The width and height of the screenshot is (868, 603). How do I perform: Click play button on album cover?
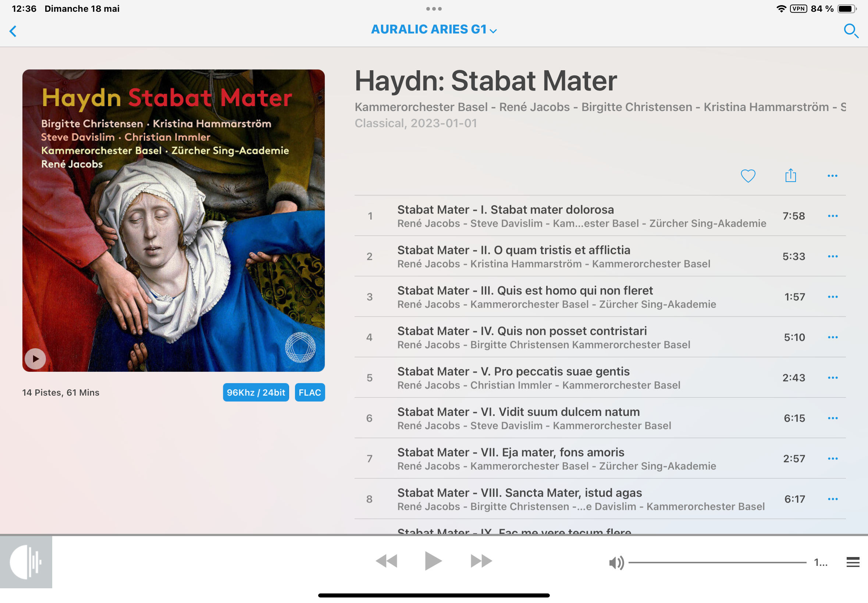36,358
